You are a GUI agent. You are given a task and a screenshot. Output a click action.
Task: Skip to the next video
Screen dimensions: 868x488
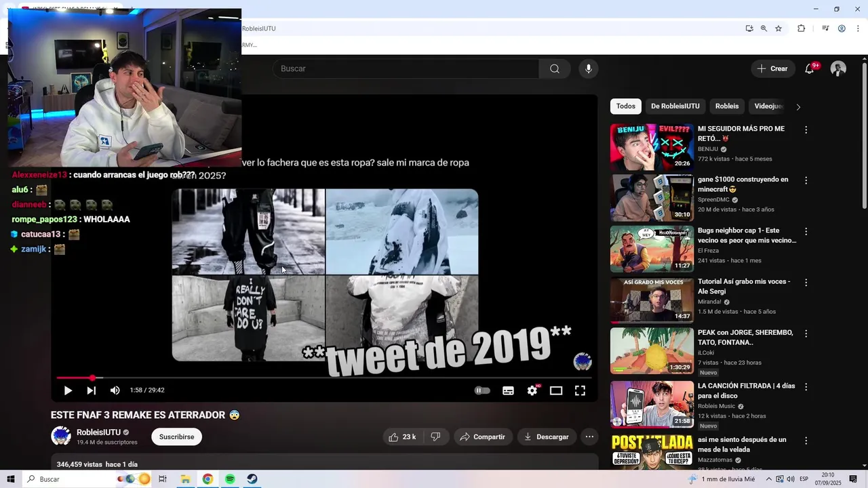pos(92,390)
